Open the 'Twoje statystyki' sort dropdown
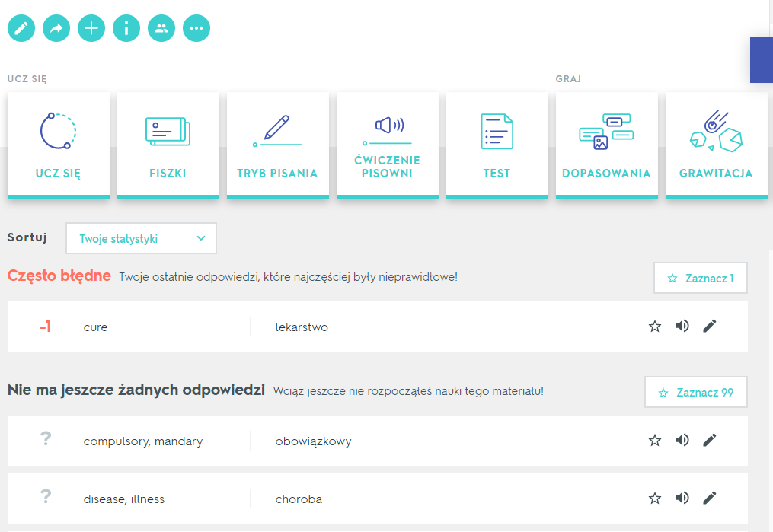 tap(142, 238)
